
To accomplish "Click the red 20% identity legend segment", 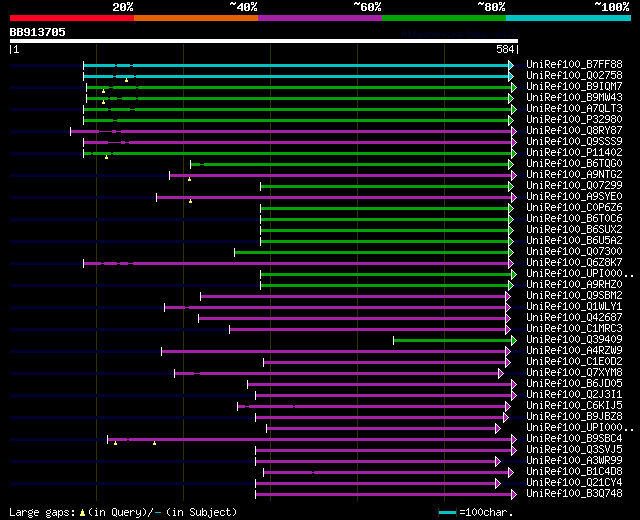I will tap(72, 18).
